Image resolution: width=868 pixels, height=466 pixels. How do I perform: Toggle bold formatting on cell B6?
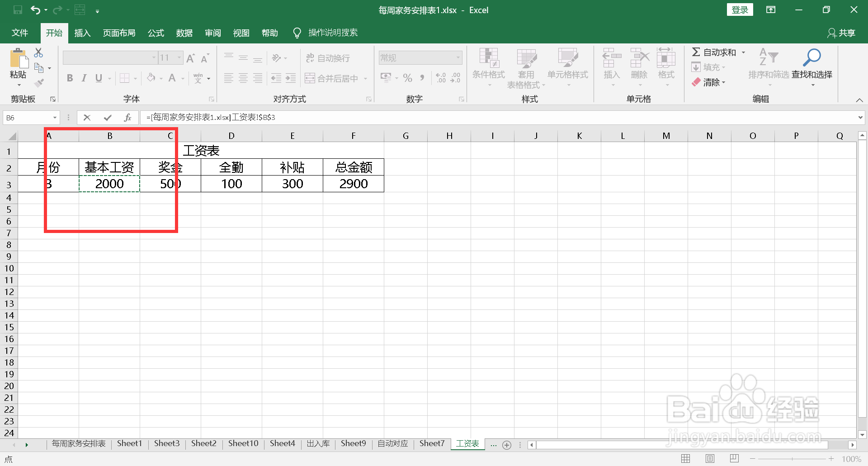pyautogui.click(x=70, y=78)
